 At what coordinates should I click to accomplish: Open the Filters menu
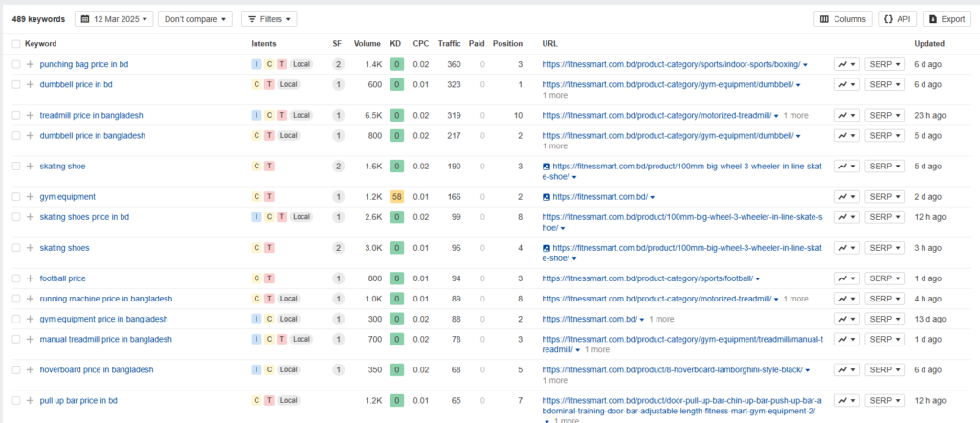click(269, 19)
